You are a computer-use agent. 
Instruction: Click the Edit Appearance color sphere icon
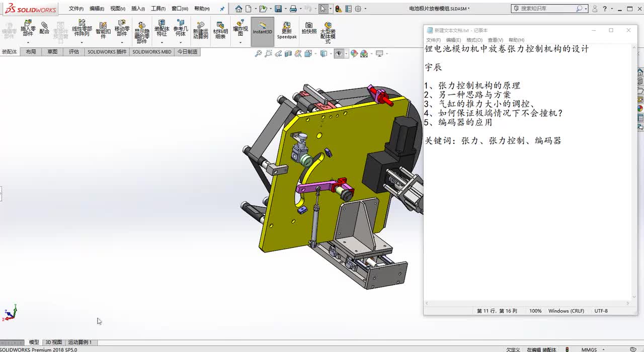pos(354,53)
